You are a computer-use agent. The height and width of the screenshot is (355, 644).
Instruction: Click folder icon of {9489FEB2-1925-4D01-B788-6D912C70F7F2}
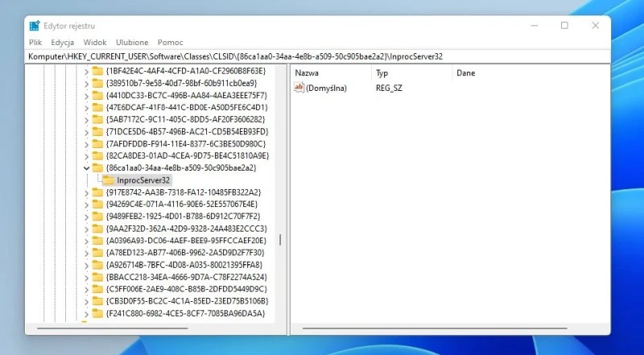pyautogui.click(x=97, y=216)
